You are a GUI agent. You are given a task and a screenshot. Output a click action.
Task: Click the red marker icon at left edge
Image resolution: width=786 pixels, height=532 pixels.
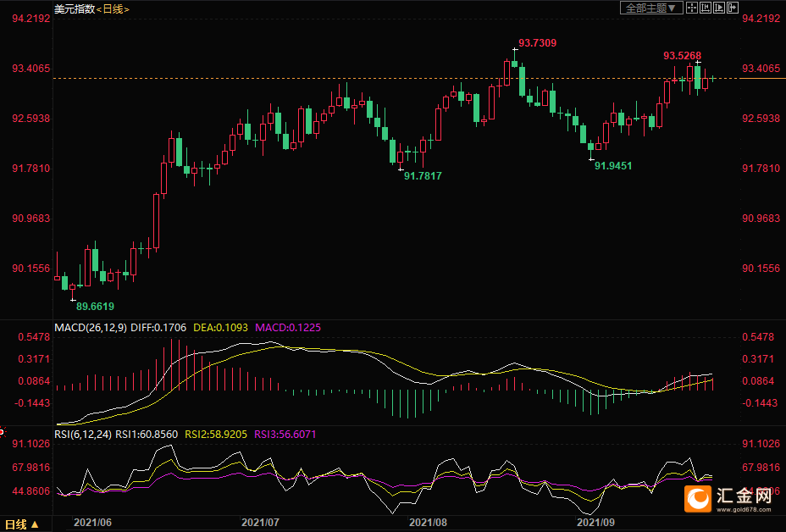tap(2, 431)
